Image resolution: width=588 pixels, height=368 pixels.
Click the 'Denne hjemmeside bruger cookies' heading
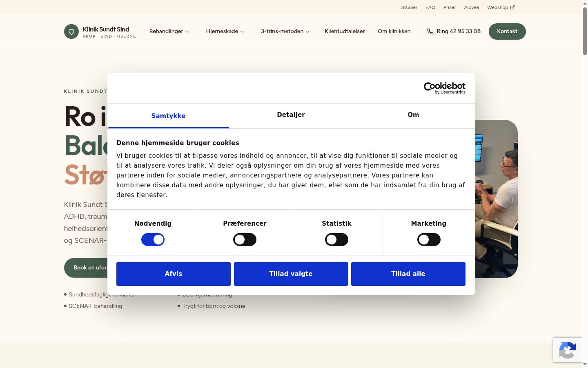(x=178, y=143)
